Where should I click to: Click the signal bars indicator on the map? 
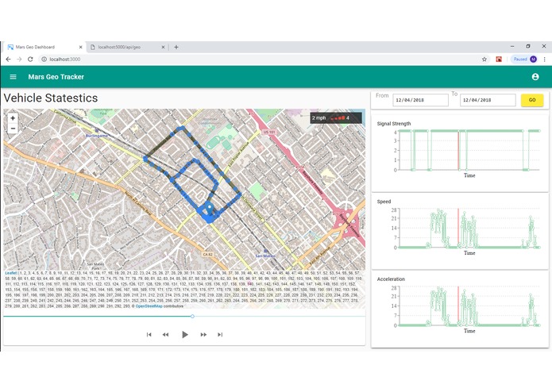(x=338, y=118)
